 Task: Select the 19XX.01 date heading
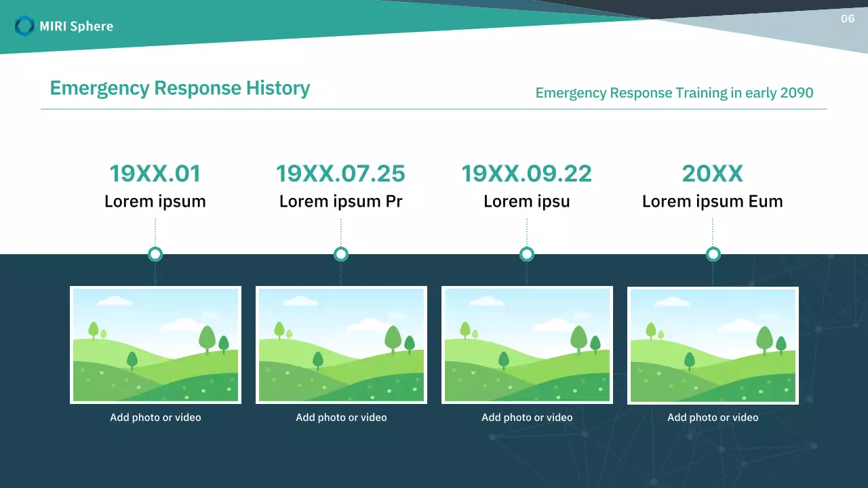tap(155, 174)
